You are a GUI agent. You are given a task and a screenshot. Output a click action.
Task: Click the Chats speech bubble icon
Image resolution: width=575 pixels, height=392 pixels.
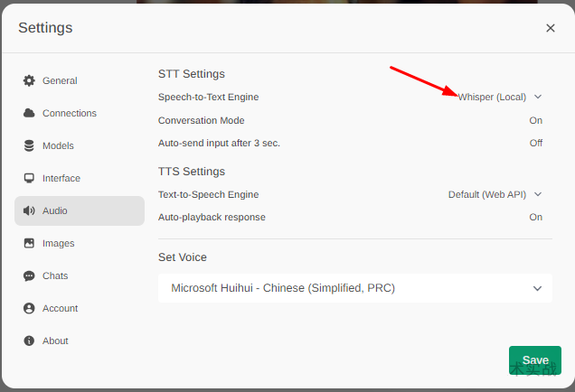pyautogui.click(x=29, y=275)
